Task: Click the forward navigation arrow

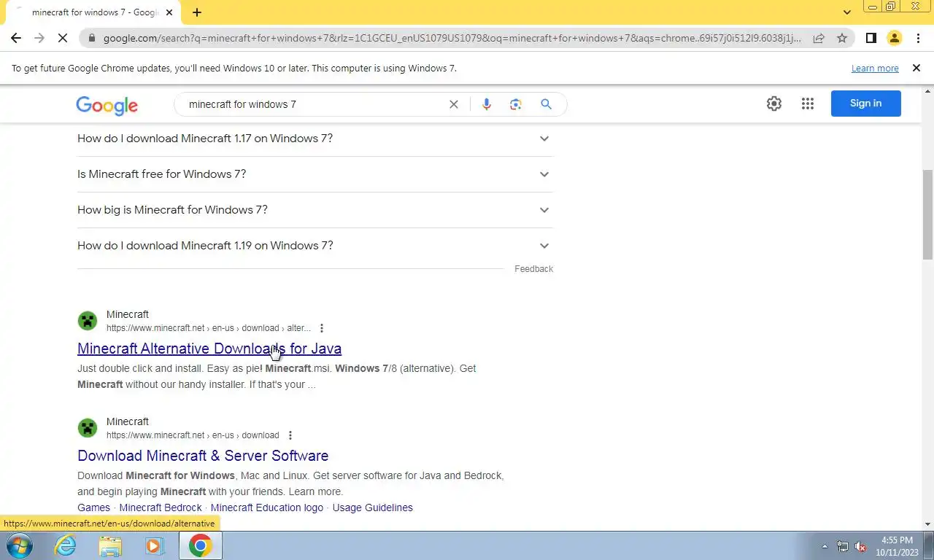Action: (x=39, y=38)
